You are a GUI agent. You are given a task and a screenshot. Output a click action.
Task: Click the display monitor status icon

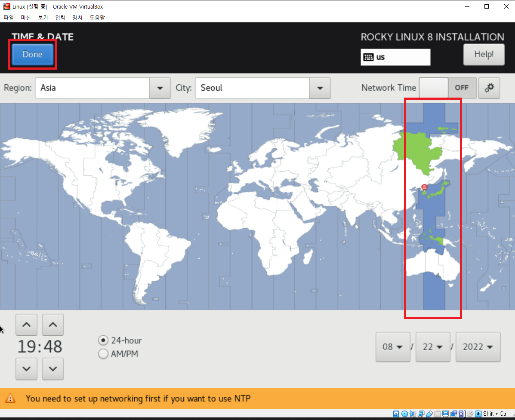click(x=446, y=414)
